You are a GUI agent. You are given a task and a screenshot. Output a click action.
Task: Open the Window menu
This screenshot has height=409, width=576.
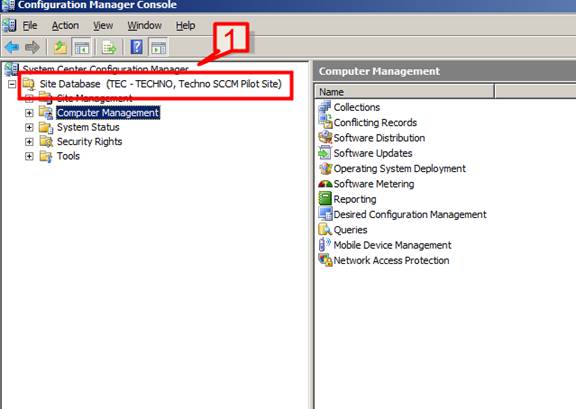(x=144, y=25)
